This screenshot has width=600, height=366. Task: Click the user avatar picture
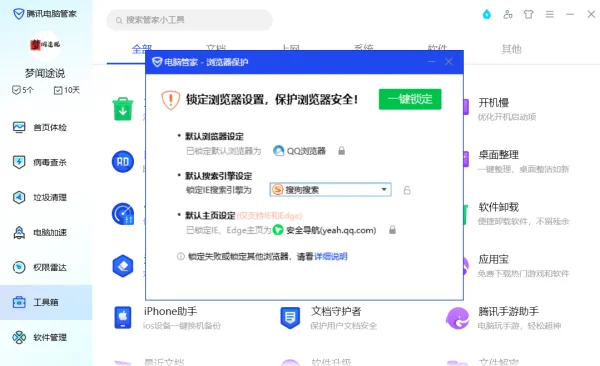(x=45, y=45)
